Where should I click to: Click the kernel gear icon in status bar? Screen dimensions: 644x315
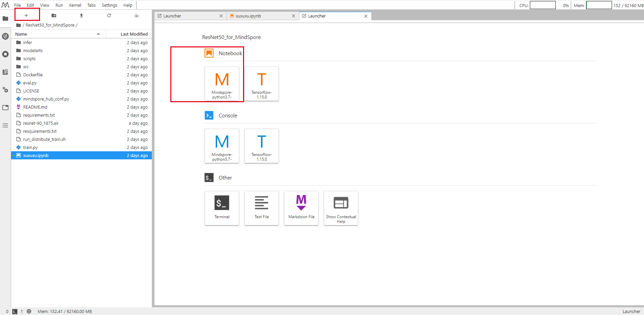pos(29,311)
